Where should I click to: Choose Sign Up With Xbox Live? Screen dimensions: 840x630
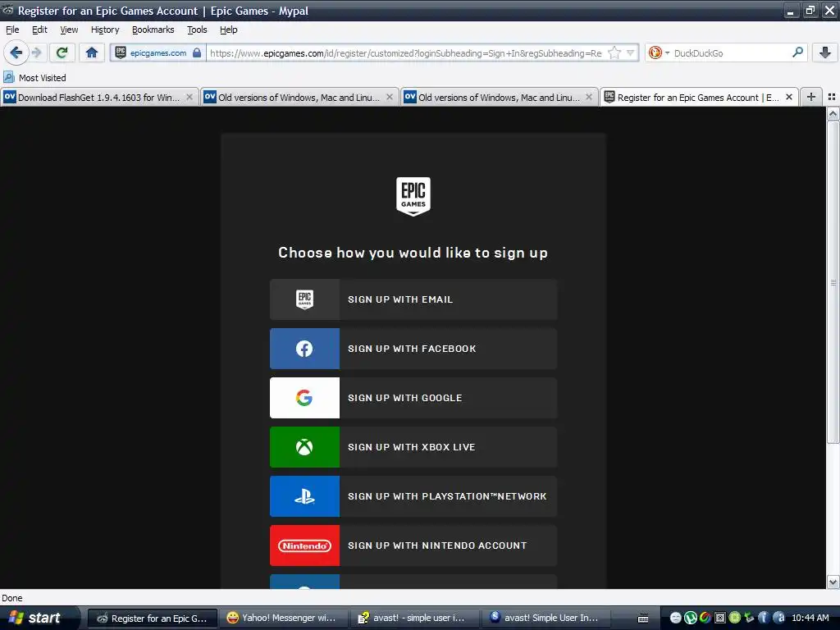(x=413, y=447)
